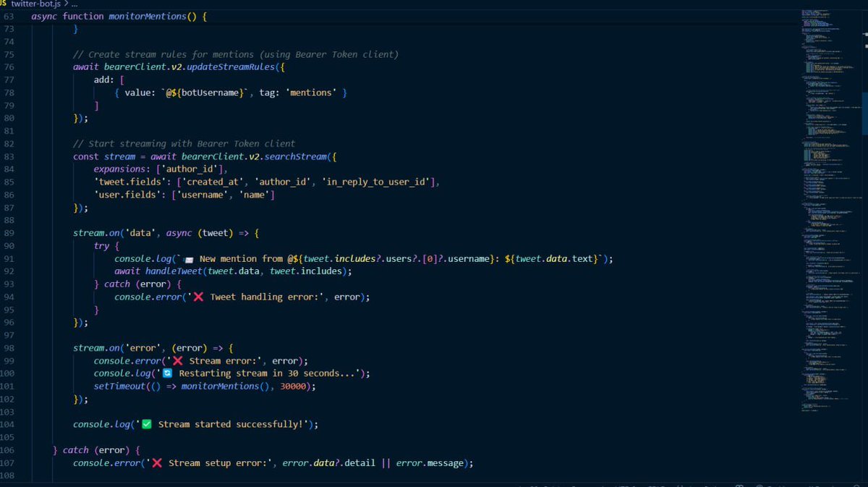Select line number 83 in the gutter

coord(9,156)
